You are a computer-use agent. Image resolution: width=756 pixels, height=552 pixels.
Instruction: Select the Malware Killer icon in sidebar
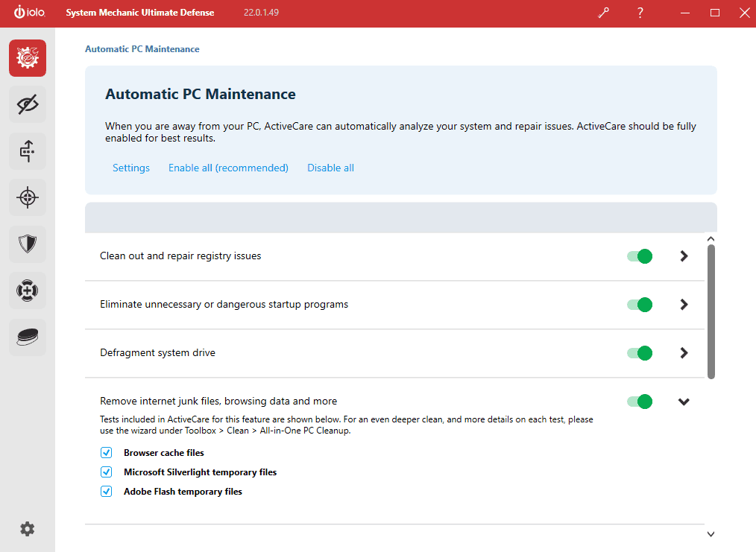[27, 290]
